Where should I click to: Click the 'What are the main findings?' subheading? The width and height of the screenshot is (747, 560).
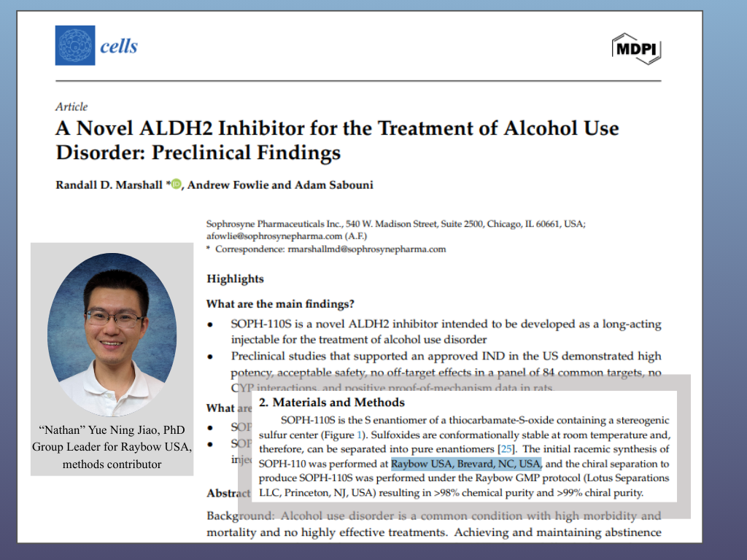point(290,304)
